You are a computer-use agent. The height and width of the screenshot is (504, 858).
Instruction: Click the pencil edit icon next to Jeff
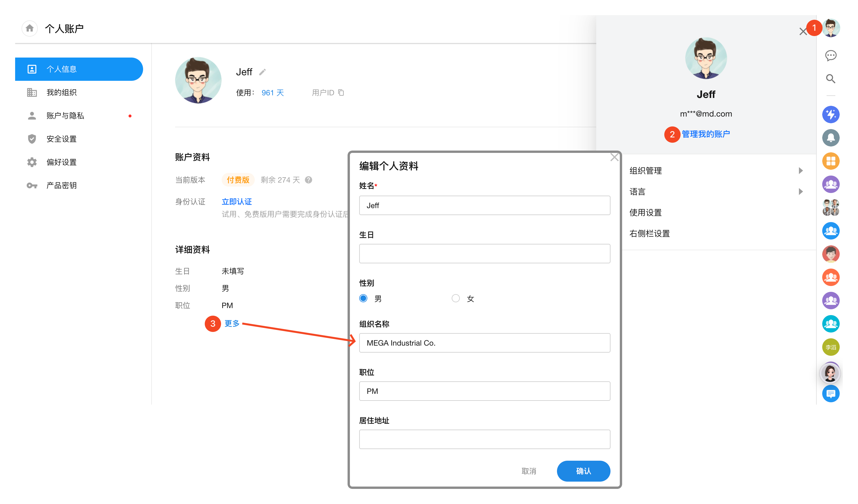click(262, 72)
